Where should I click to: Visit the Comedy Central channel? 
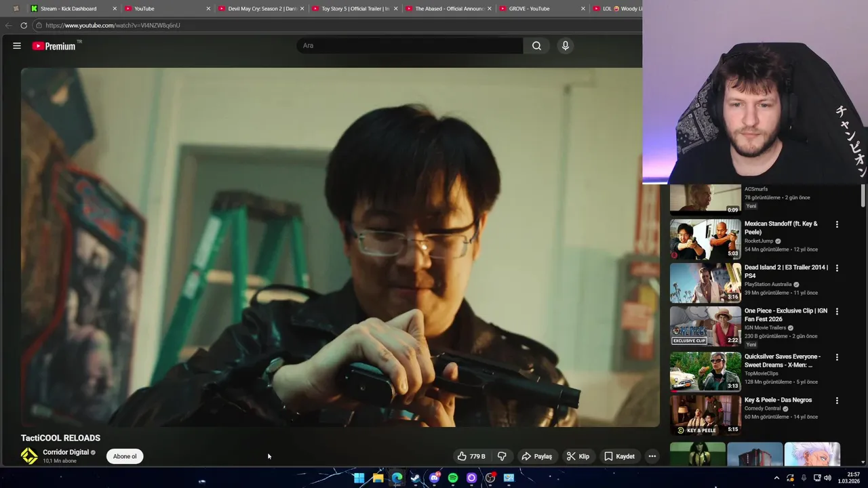[x=762, y=409]
